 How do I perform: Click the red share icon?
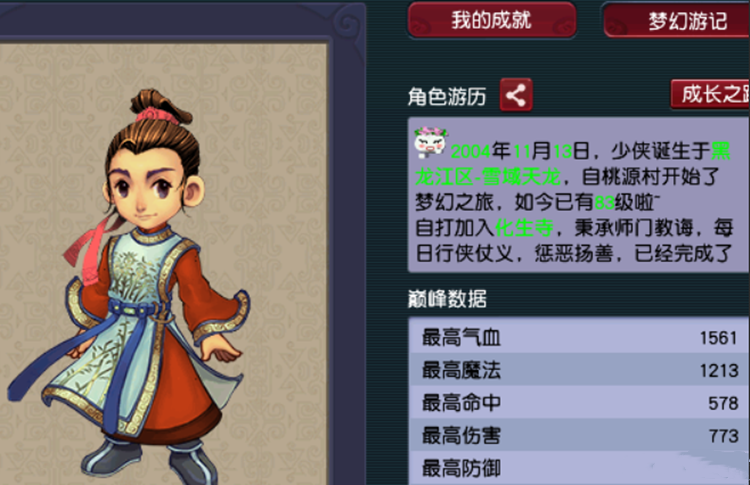(x=516, y=95)
